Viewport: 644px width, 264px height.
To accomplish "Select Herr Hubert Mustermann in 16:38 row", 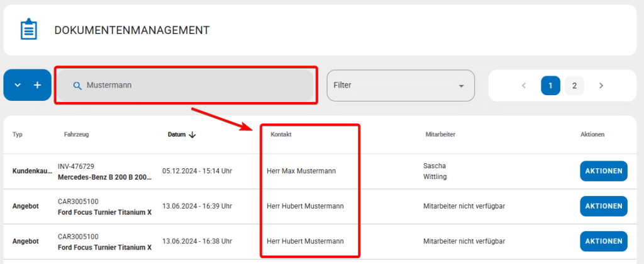I will 305,241.
